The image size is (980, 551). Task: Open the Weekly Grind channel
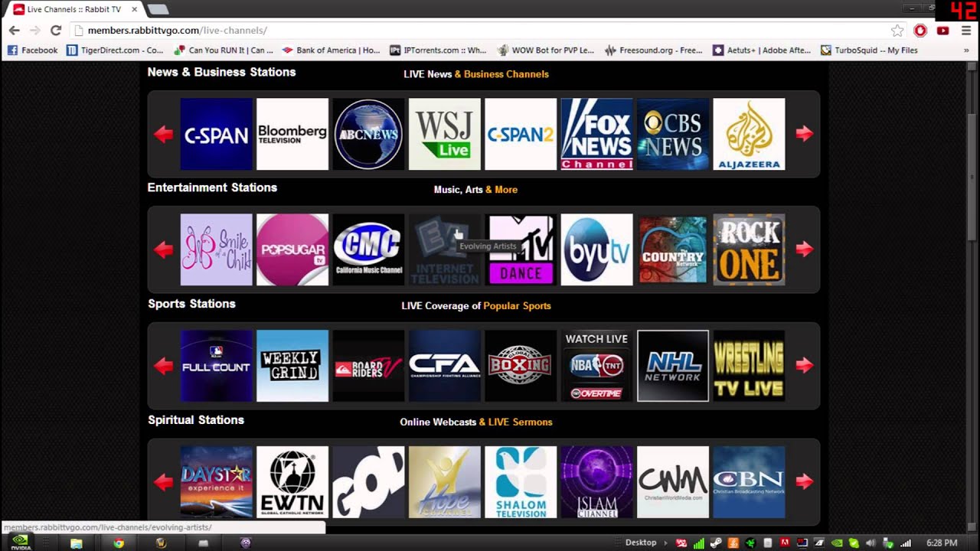pos(292,366)
